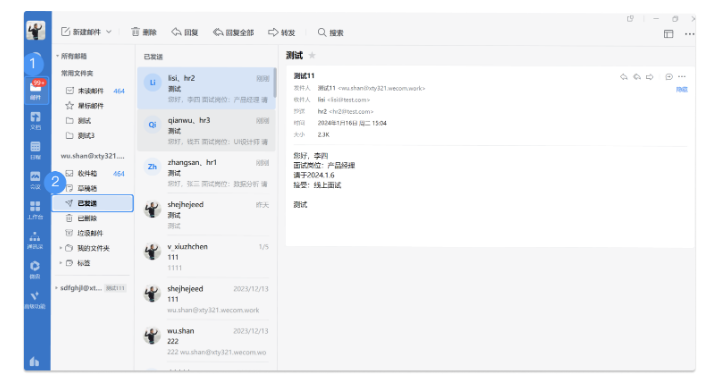
Task: Open the 文档 docs sidebar icon
Action: point(35,120)
